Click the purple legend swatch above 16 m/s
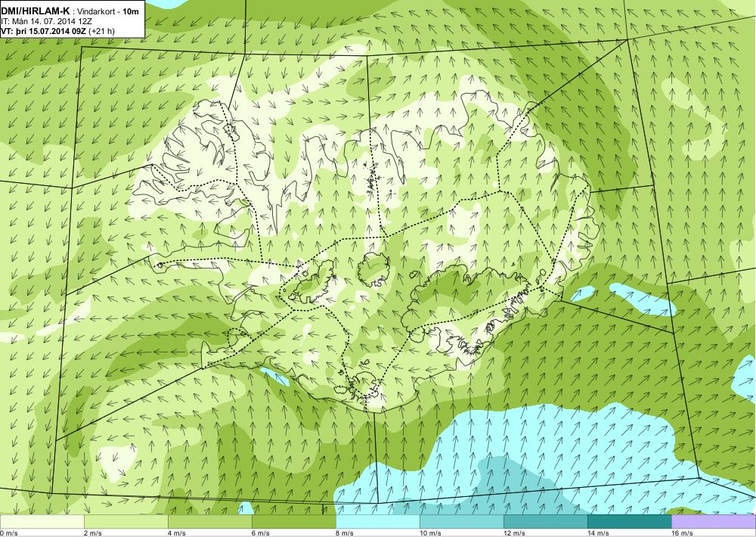 coord(714,522)
